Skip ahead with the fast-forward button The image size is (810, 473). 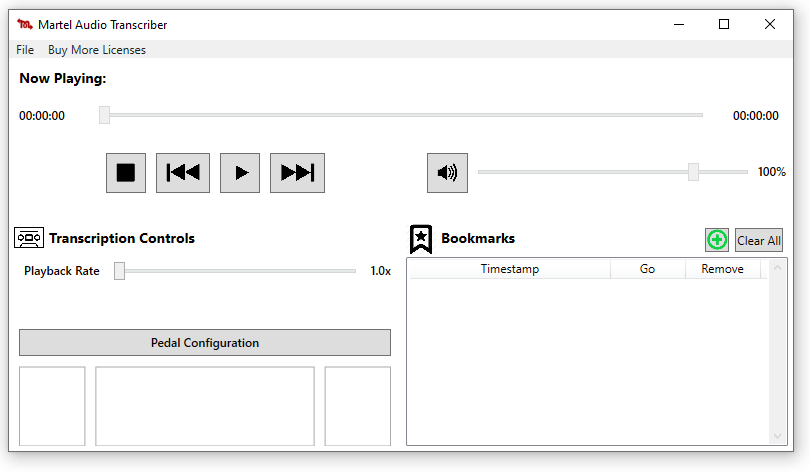click(297, 173)
